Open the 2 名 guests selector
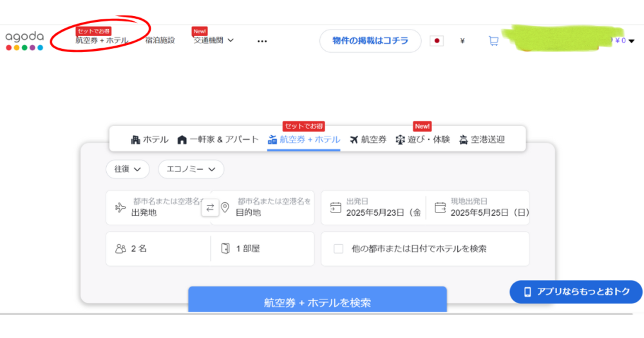 point(158,249)
